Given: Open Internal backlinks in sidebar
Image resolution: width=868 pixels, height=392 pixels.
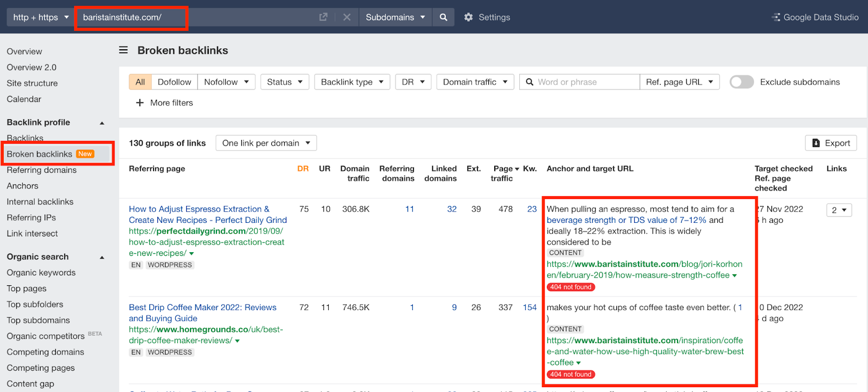Looking at the screenshot, I should (x=40, y=202).
